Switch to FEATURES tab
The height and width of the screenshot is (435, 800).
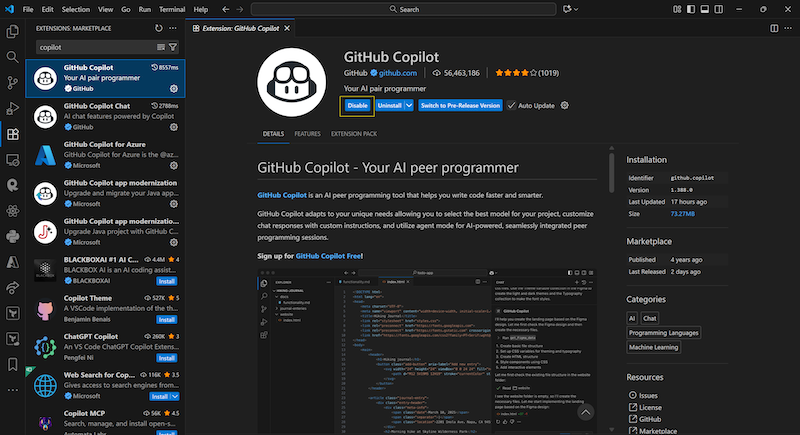click(x=307, y=134)
